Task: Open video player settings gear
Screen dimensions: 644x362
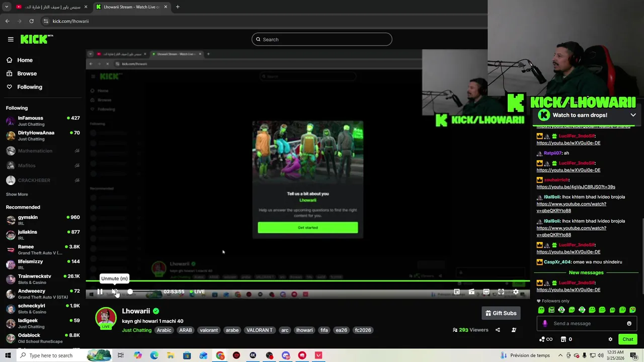Action: coord(516,292)
